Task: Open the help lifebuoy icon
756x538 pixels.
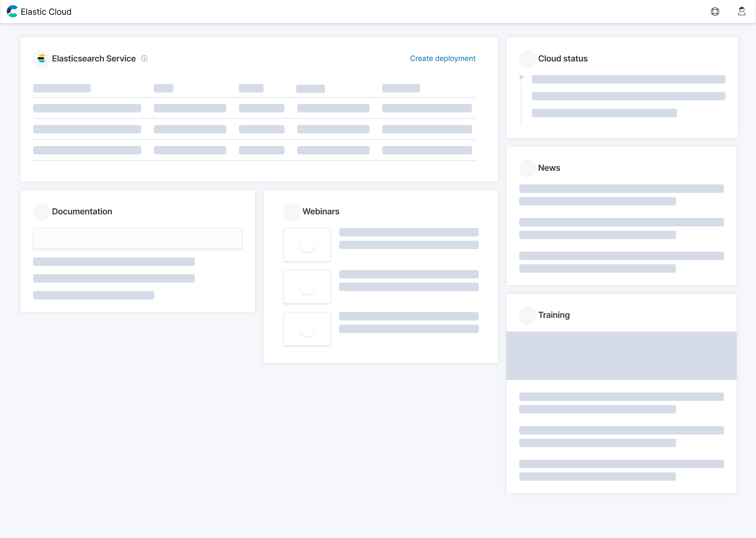Action: [715, 12]
